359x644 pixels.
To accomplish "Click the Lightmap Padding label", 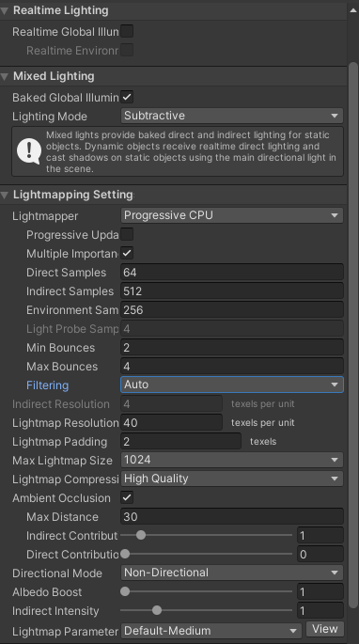I will coord(60,442).
